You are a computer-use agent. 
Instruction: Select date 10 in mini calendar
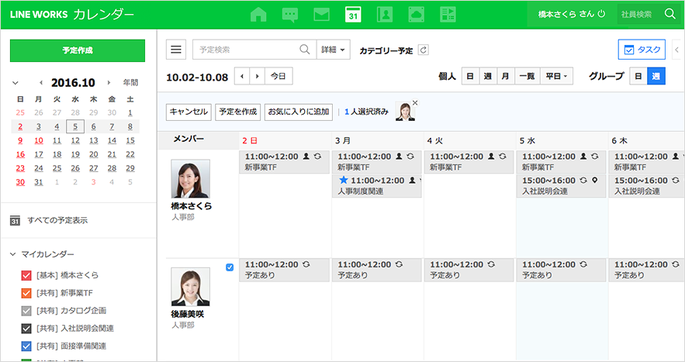click(39, 140)
